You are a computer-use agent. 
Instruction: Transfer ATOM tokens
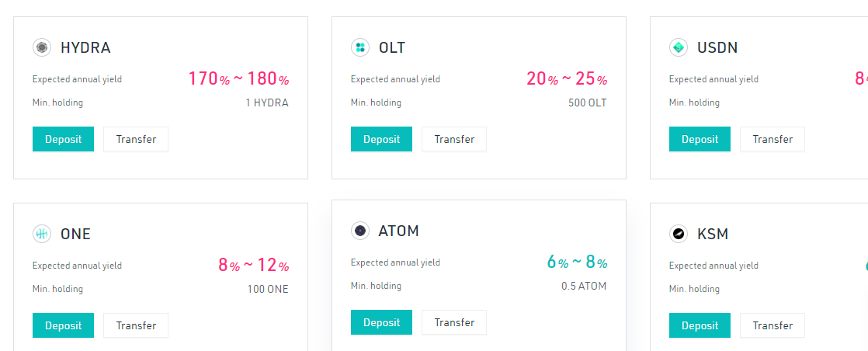click(454, 322)
